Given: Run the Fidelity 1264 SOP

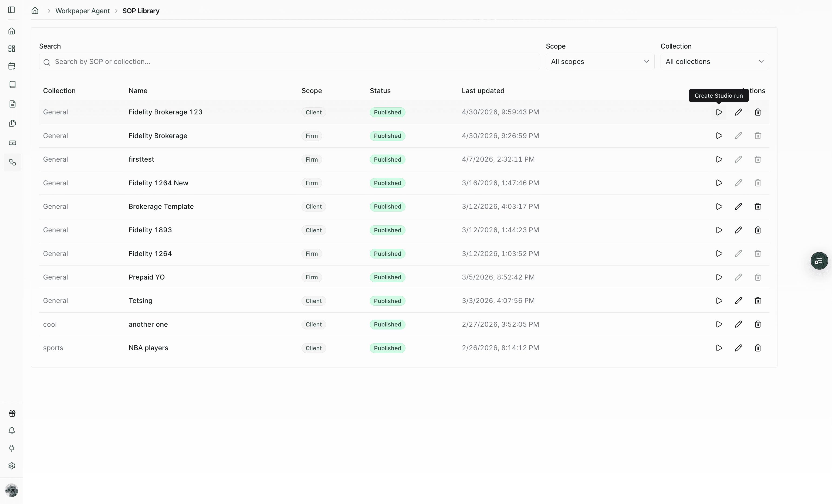Looking at the screenshot, I should tap(719, 254).
